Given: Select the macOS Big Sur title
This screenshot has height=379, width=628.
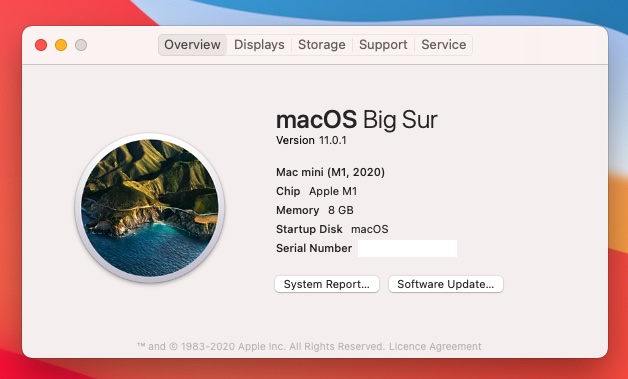Looking at the screenshot, I should (x=356, y=119).
